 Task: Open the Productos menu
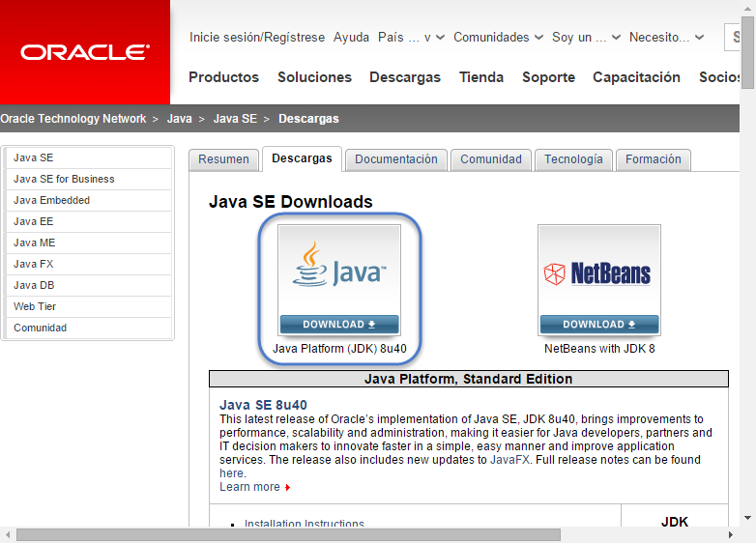tap(223, 77)
